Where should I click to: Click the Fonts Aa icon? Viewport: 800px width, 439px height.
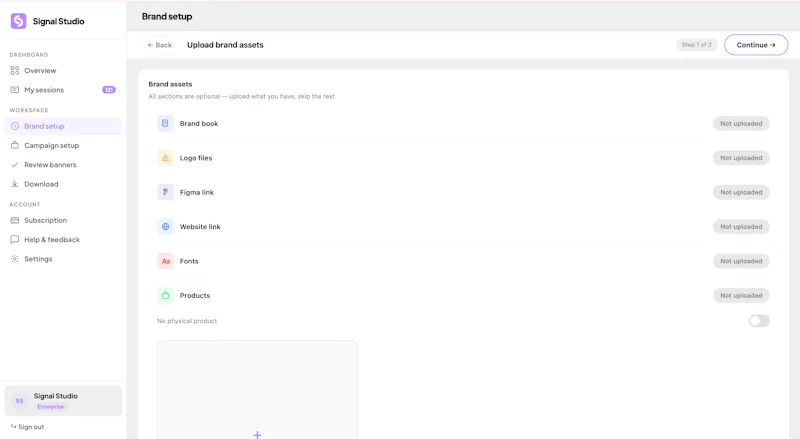coord(165,261)
